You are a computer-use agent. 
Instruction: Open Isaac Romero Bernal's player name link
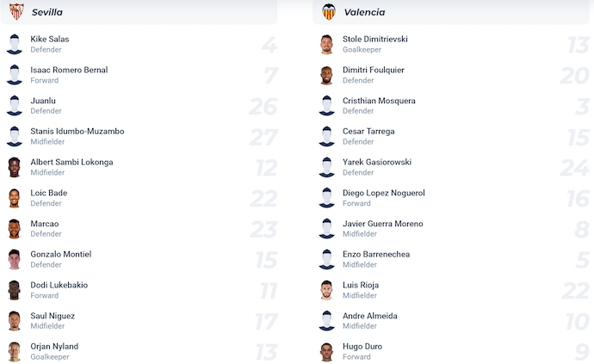click(69, 70)
